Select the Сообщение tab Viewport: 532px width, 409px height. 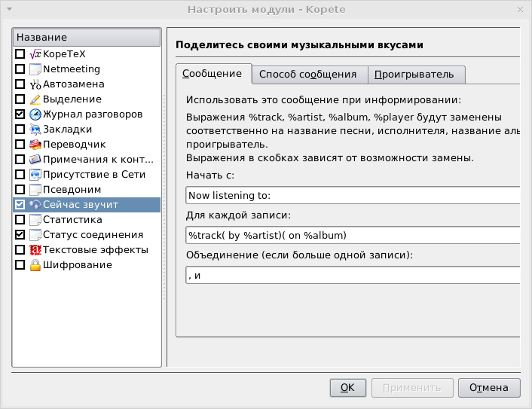pos(212,74)
